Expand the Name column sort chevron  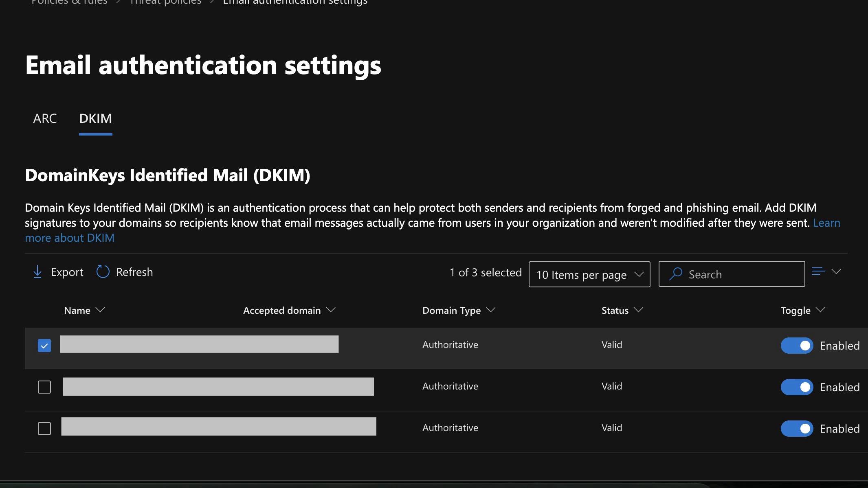coord(100,310)
